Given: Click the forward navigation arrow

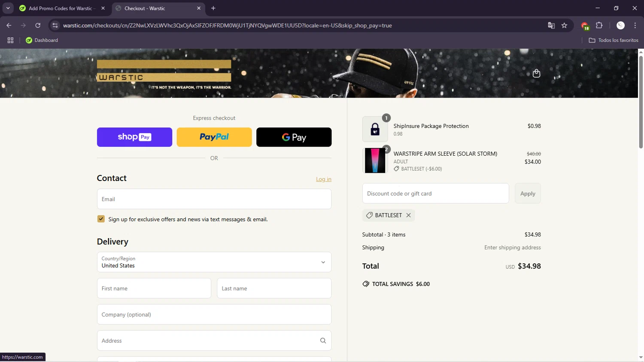Looking at the screenshot, I should pos(23,25).
